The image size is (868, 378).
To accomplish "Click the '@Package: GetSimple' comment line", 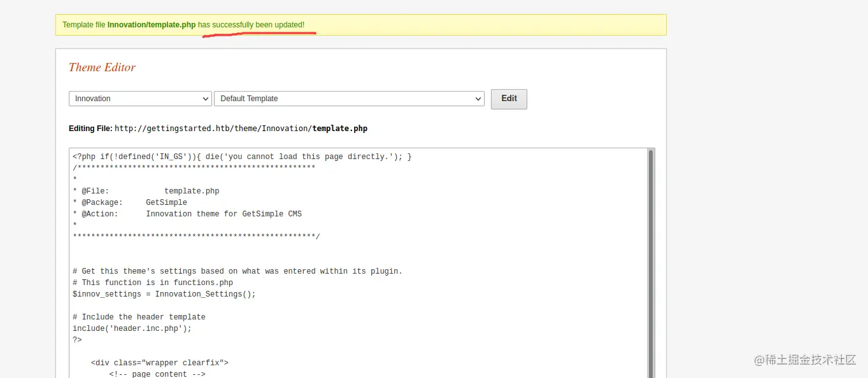I will (130, 202).
